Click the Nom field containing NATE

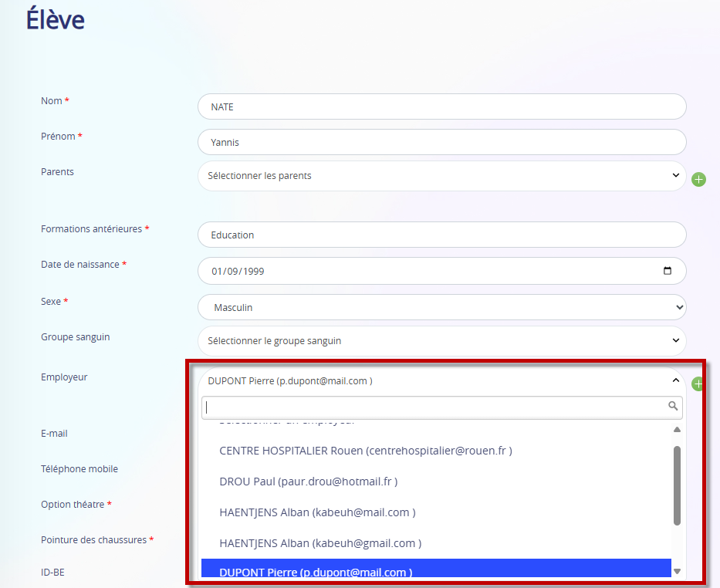(441, 107)
